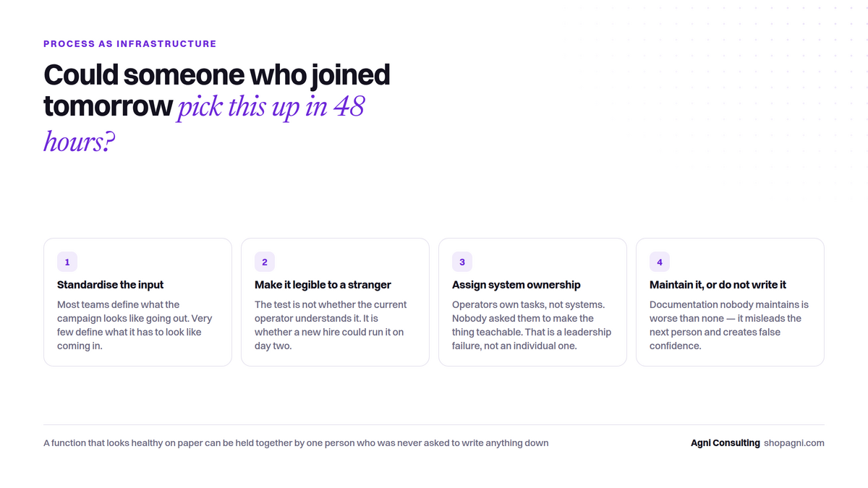Click the paragraph beginning 'Documentation nobody maintains'

click(729, 325)
